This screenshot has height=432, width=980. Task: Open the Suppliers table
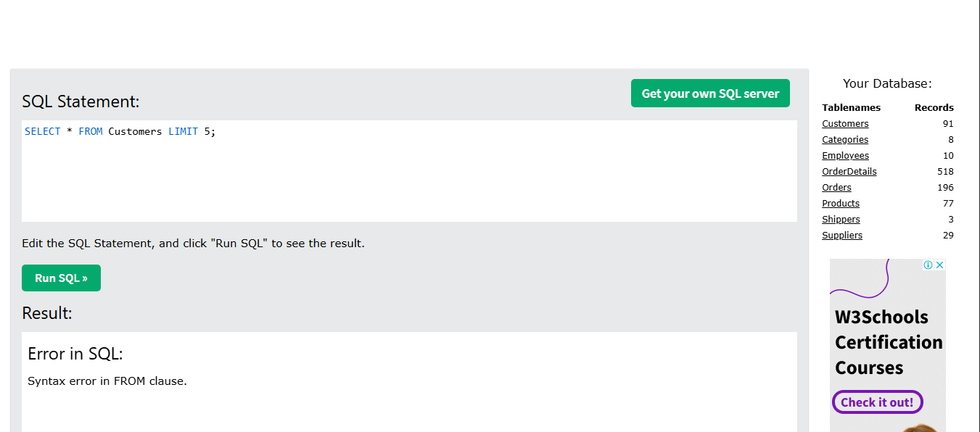pyautogui.click(x=842, y=236)
